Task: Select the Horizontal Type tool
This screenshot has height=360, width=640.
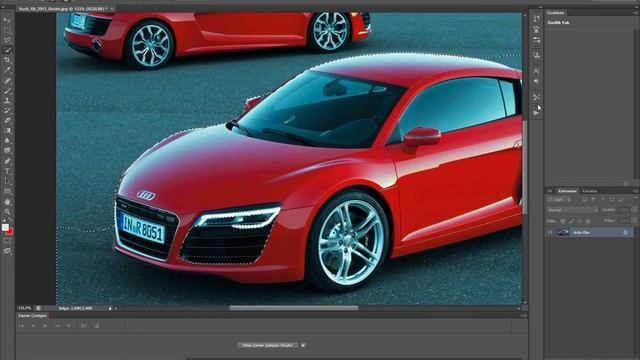Action: point(7,171)
